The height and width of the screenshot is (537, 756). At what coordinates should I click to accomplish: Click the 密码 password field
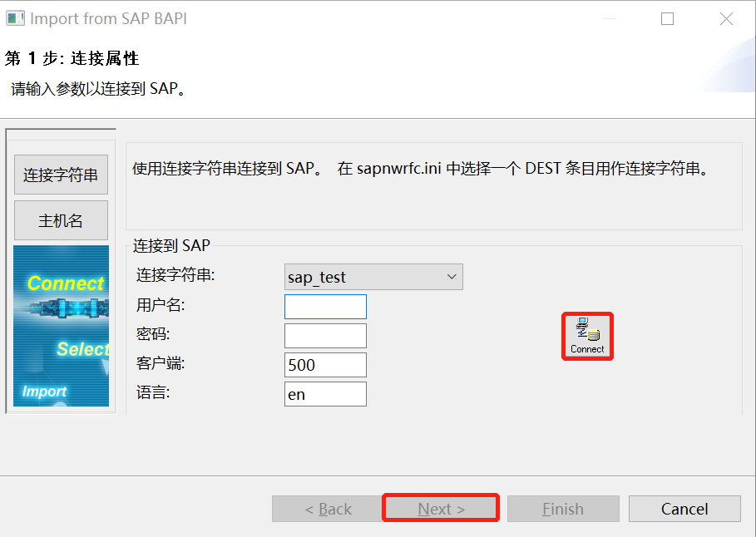[325, 336]
